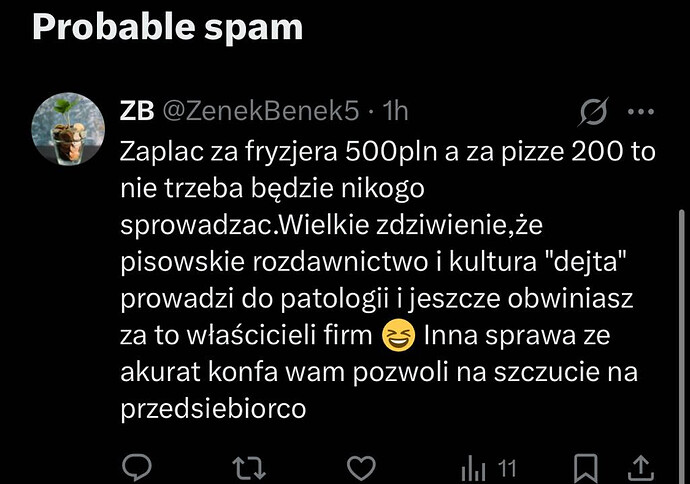Open view analytics bar chart icon
The width and height of the screenshot is (690, 484).
473,469
